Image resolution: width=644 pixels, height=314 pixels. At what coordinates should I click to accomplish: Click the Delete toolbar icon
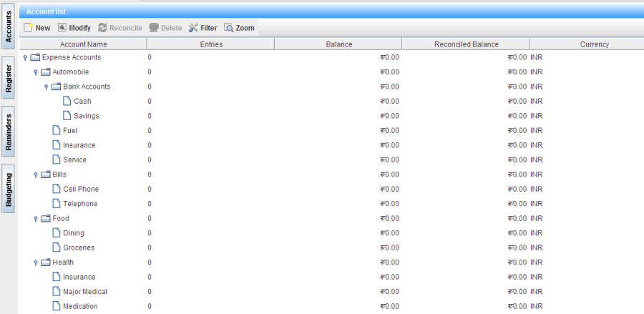coord(154,27)
